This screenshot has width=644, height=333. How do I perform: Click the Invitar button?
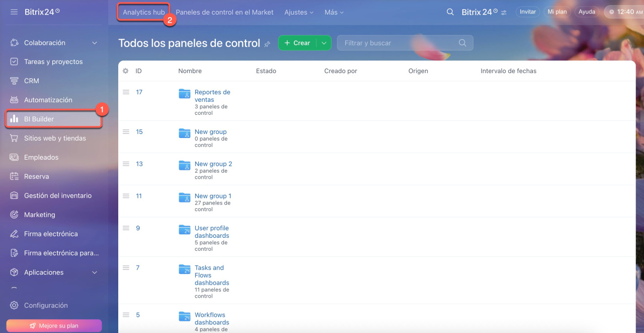(x=527, y=12)
